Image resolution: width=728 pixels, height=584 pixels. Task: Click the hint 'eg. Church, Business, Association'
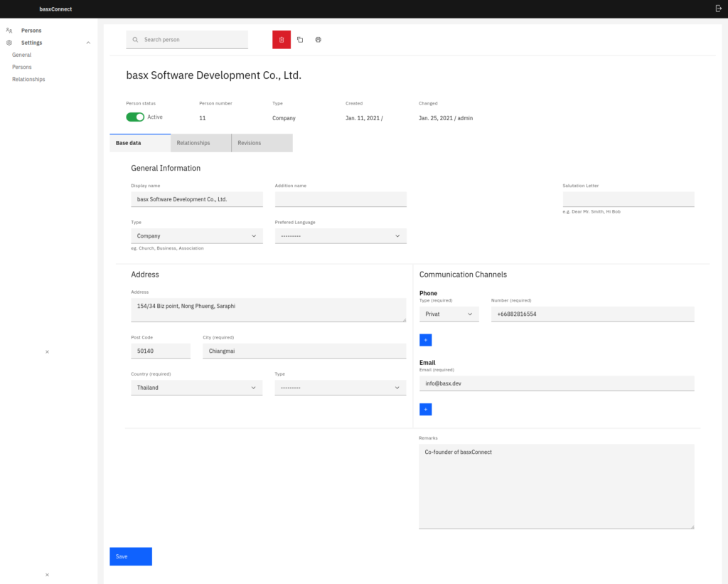(x=167, y=248)
